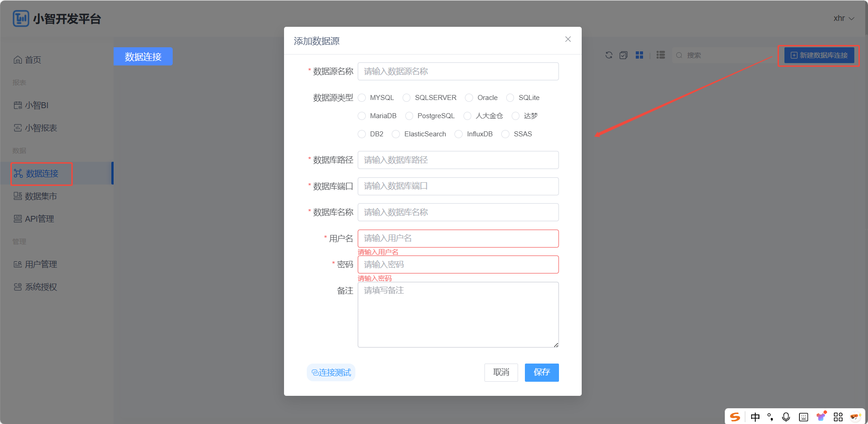Select MYSQL data source type
This screenshot has height=424, width=868.
click(x=362, y=98)
